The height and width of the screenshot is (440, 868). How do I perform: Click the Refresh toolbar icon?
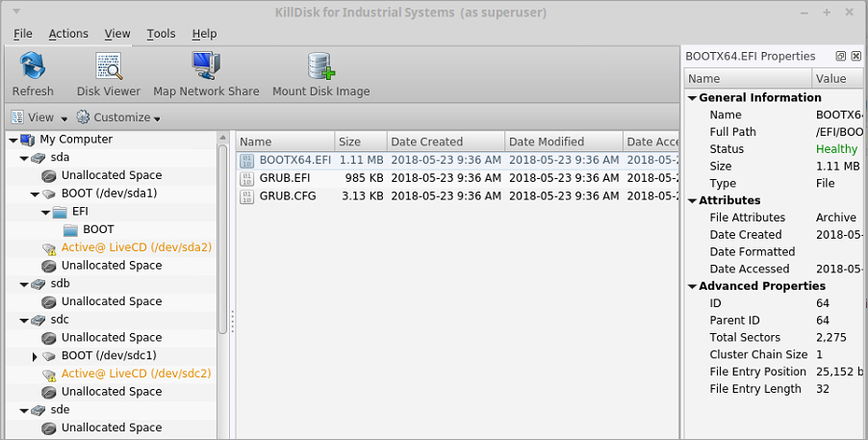tap(33, 65)
